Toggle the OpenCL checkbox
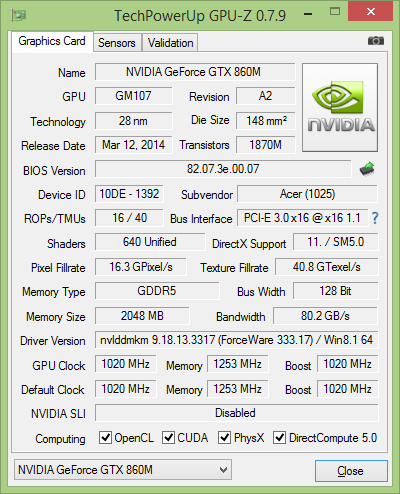The image size is (400, 494). [105, 437]
